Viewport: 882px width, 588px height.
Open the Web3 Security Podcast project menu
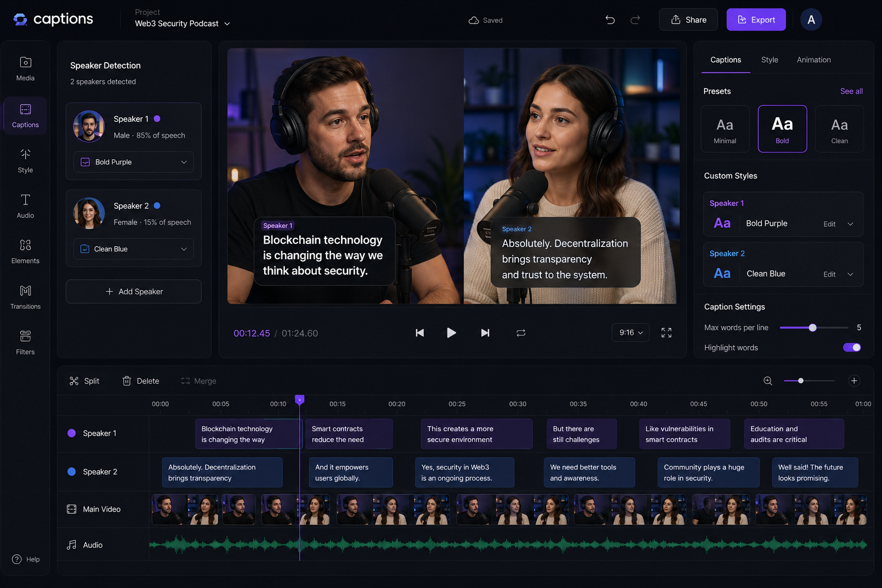click(183, 24)
